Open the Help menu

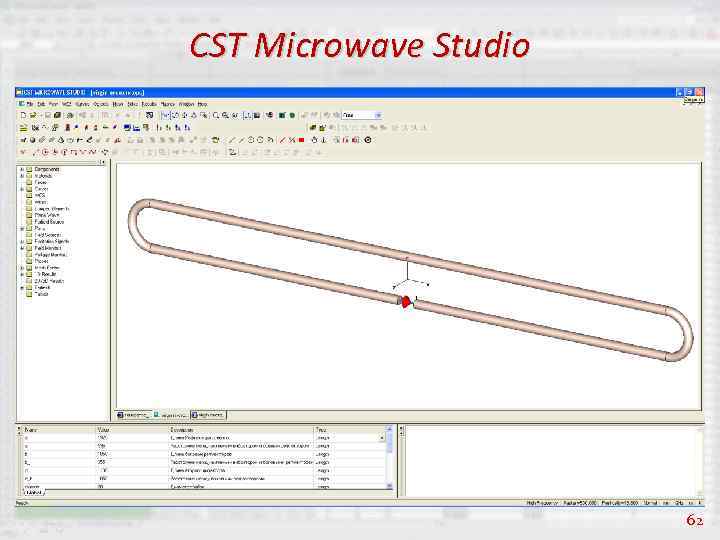coord(202,104)
